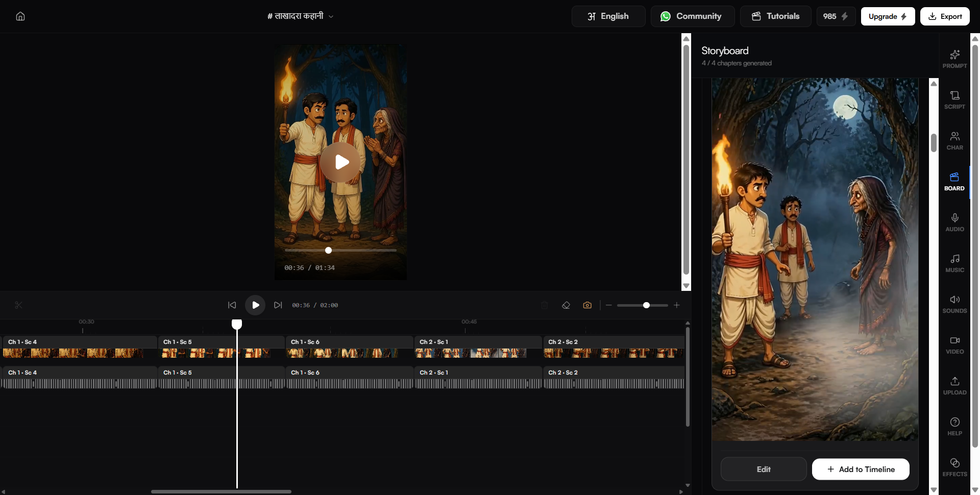This screenshot has height=495, width=980.
Task: Click the storyboard scene image
Action: pyautogui.click(x=815, y=259)
